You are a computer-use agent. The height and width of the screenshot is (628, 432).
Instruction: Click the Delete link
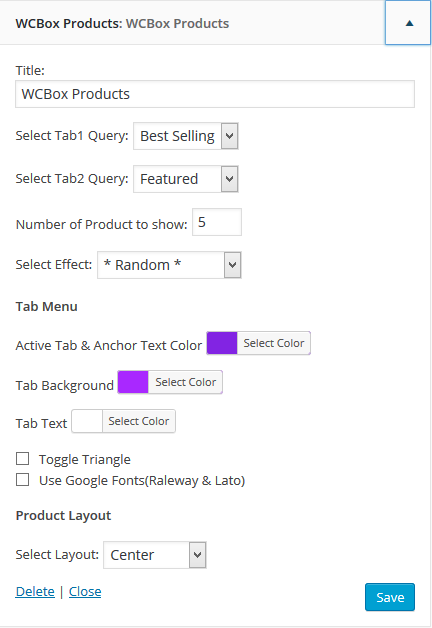(35, 592)
